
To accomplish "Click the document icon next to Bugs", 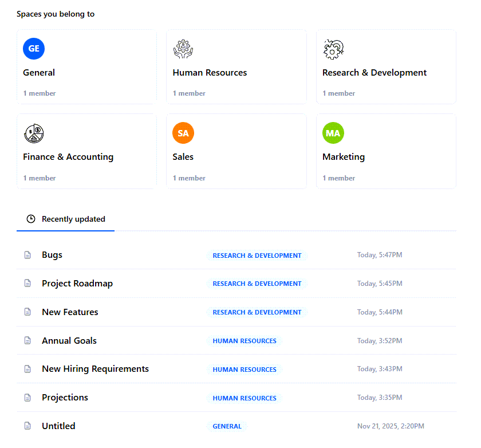I will coord(27,254).
